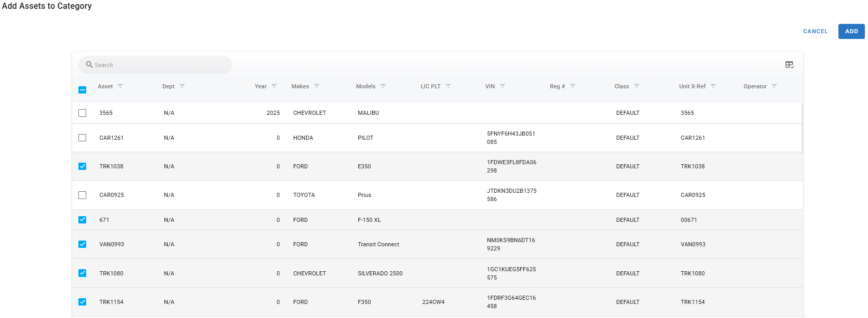
Task: Click the Models column filter icon
Action: pos(383,86)
